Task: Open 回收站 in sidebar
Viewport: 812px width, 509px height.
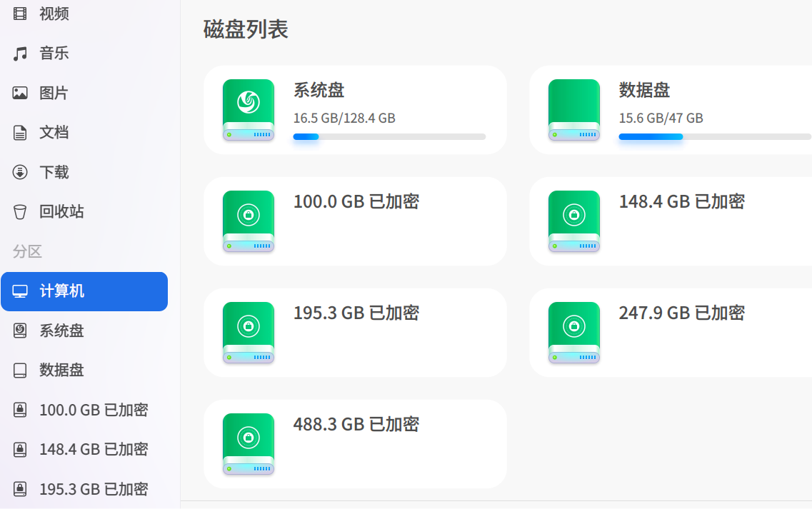Action: (x=84, y=212)
